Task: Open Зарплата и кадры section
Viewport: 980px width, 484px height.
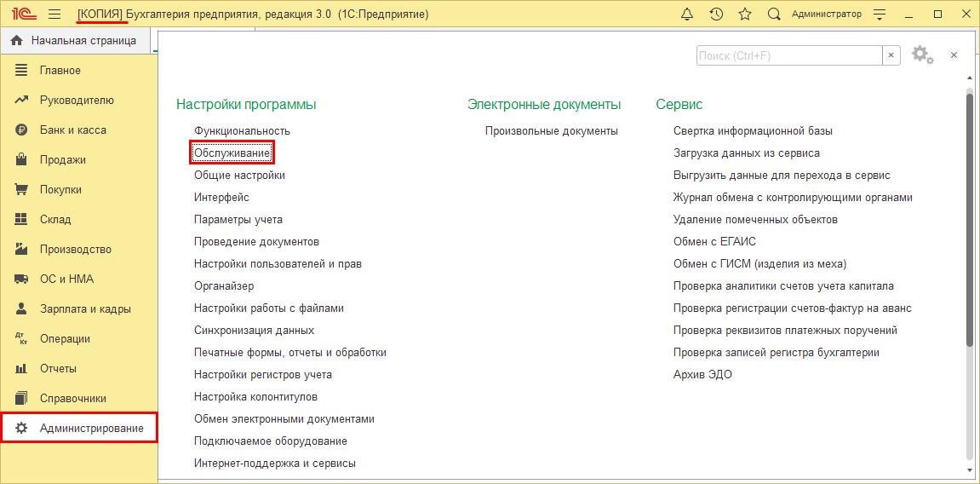Action: 85,309
